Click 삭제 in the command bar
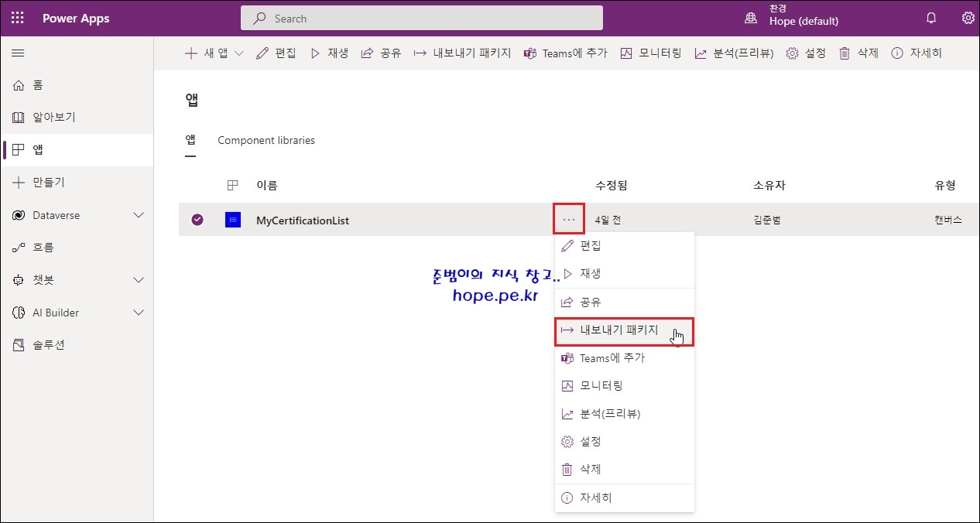This screenshot has height=523, width=980. click(x=858, y=53)
